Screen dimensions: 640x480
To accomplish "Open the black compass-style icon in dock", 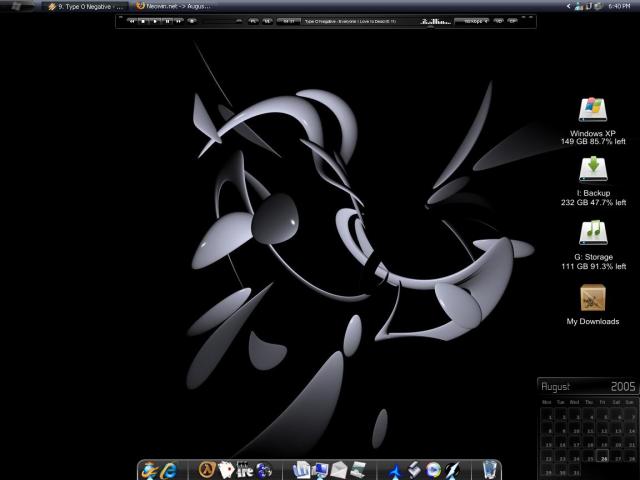I will [453, 470].
